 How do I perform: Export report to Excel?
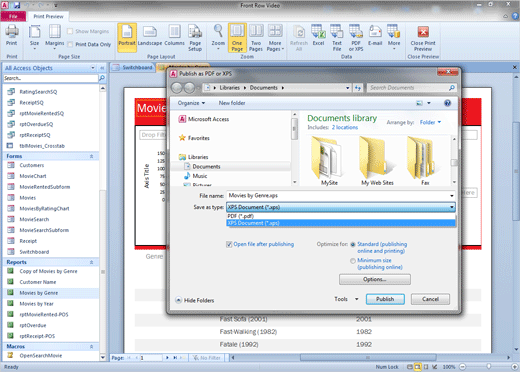pyautogui.click(x=318, y=35)
